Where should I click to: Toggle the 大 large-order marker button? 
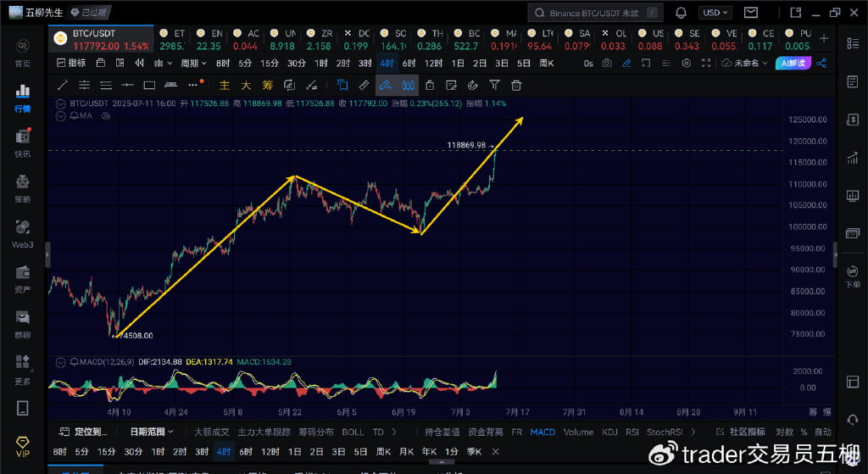point(246,85)
